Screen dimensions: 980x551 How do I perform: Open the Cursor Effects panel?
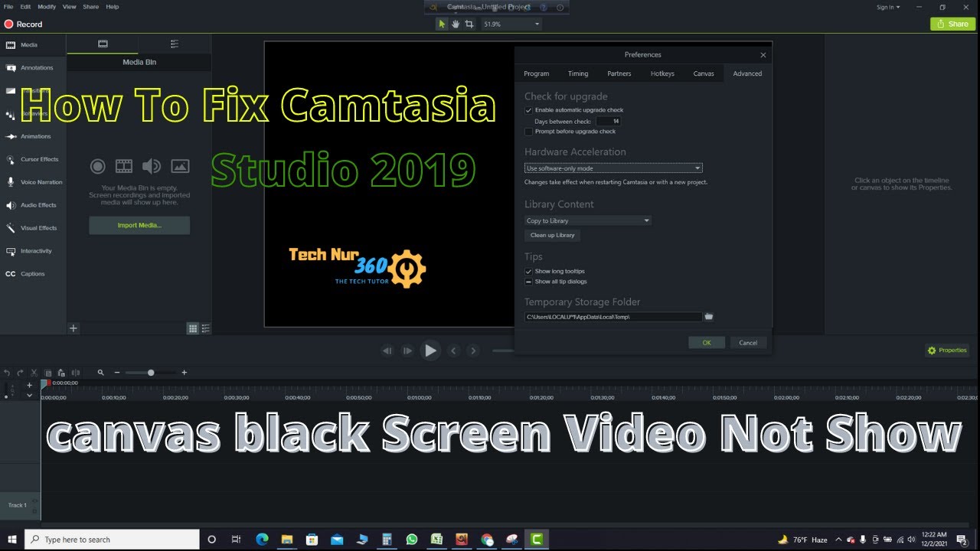pyautogui.click(x=33, y=159)
